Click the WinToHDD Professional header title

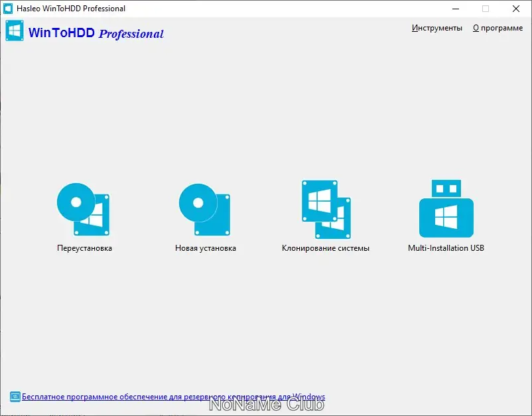point(96,33)
